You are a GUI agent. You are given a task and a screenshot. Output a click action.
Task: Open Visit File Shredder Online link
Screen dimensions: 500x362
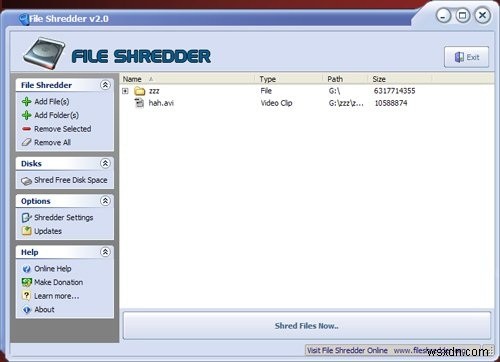point(347,350)
